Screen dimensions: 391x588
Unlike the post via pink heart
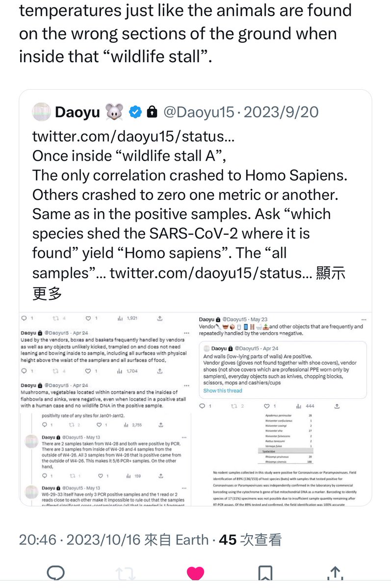point(195,573)
